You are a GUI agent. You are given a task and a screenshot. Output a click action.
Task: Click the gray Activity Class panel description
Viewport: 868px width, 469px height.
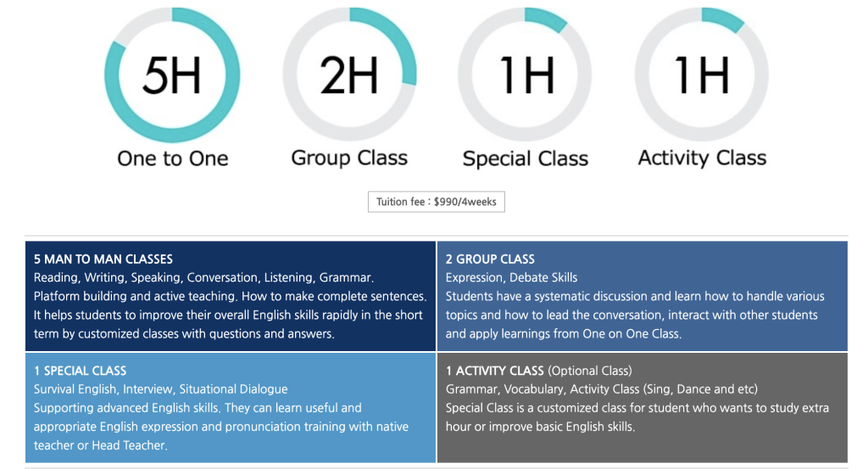tap(637, 417)
